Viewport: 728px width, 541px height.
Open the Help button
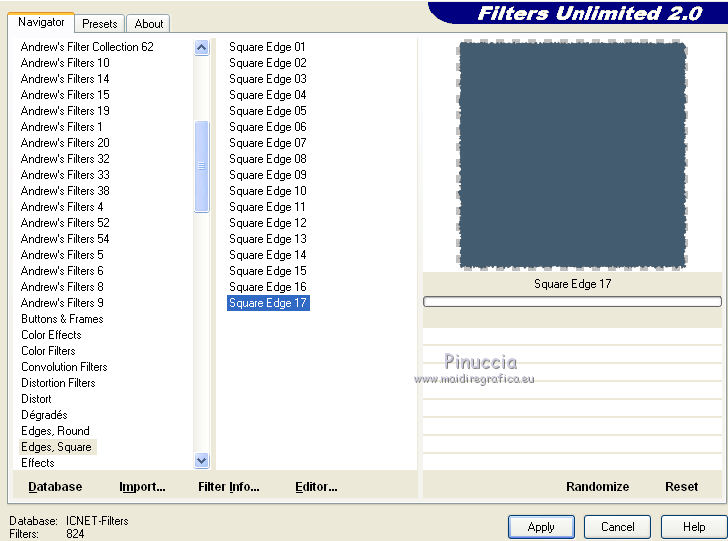tap(694, 527)
